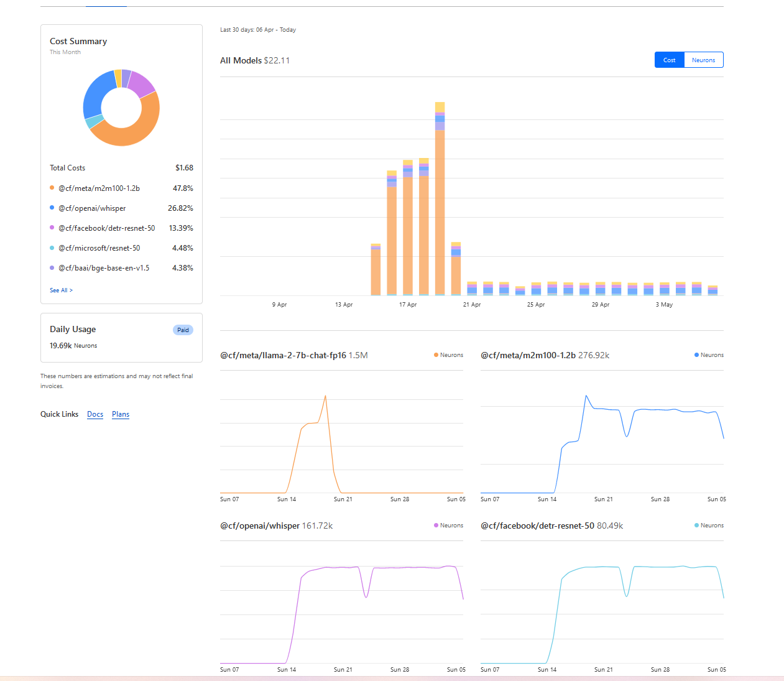Click blue dot beside @cf/openai/whisper legend
The height and width of the screenshot is (681, 784).
52,208
